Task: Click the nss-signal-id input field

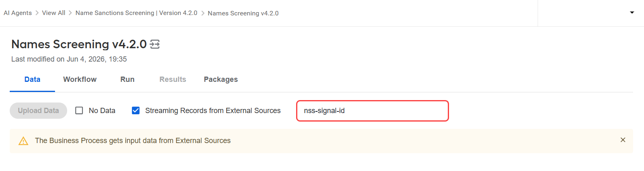Action: [x=373, y=111]
